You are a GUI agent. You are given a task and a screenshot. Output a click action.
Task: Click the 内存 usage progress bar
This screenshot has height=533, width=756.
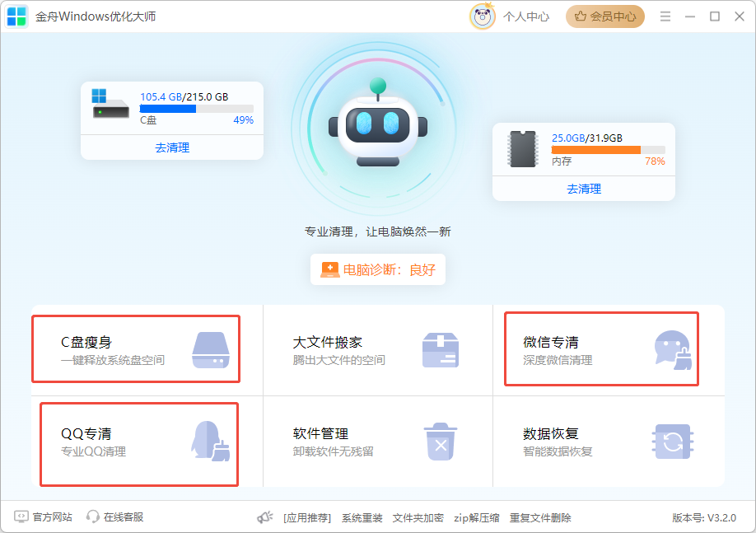[x=609, y=150]
